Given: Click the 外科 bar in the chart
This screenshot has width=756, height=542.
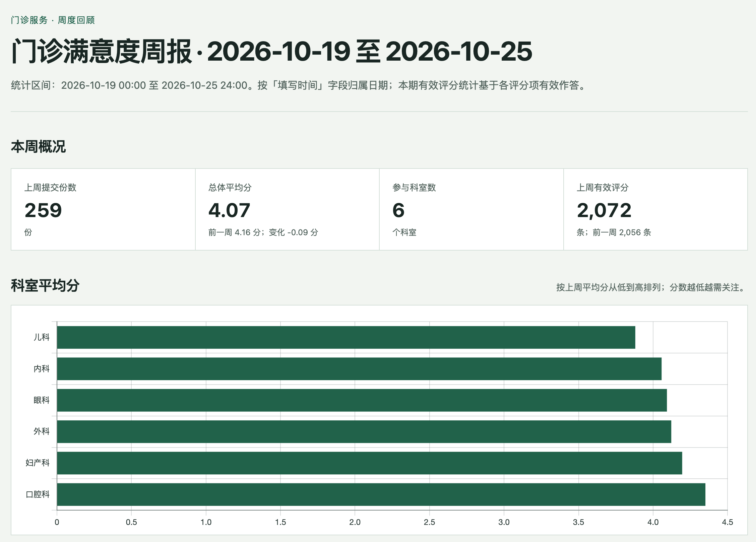Looking at the screenshot, I should coord(364,431).
